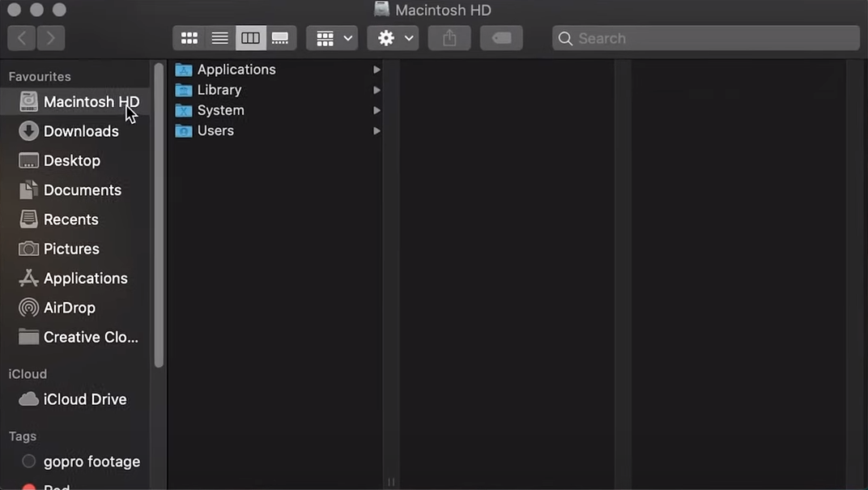Expand the Applications folder arrow
Screen dimensions: 868x490
377,70
